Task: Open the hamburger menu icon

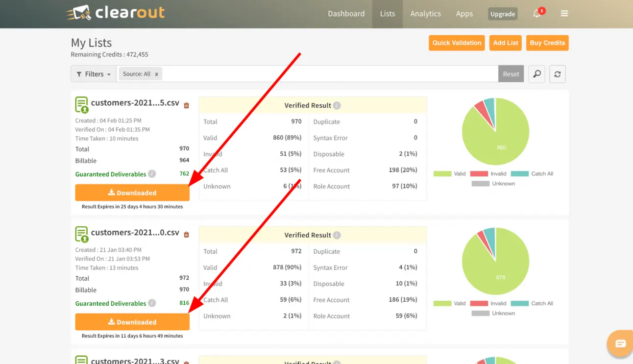Action: click(564, 14)
